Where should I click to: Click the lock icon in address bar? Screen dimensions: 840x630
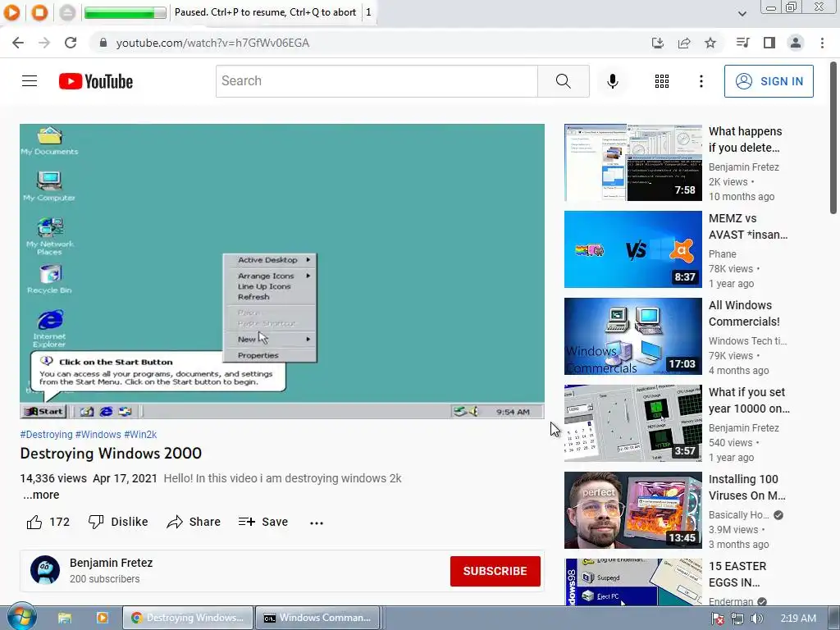tap(103, 43)
